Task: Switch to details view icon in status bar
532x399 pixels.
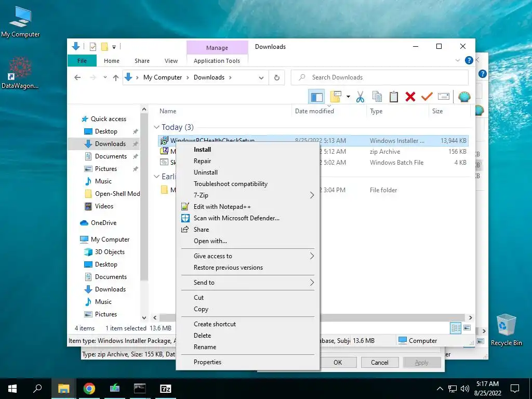Action: pos(456,328)
